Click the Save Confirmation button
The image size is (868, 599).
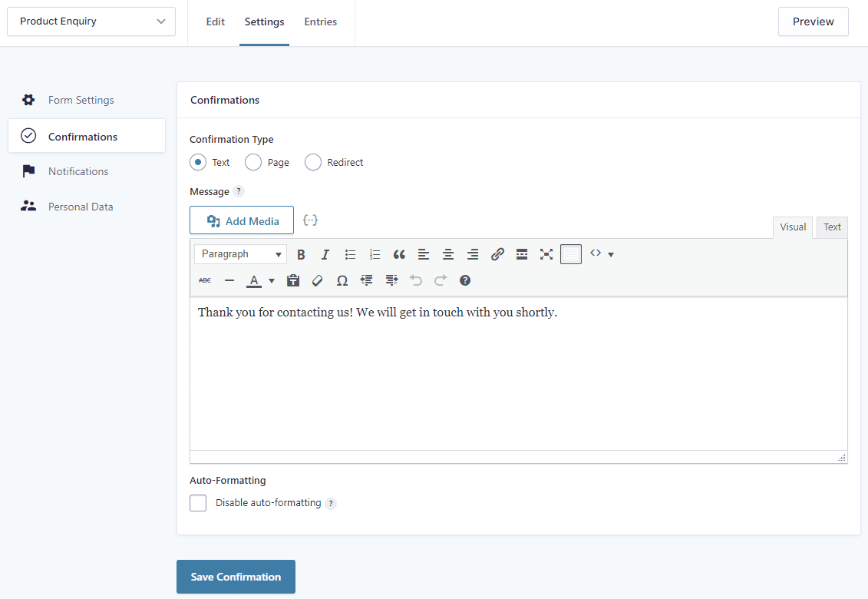(236, 576)
